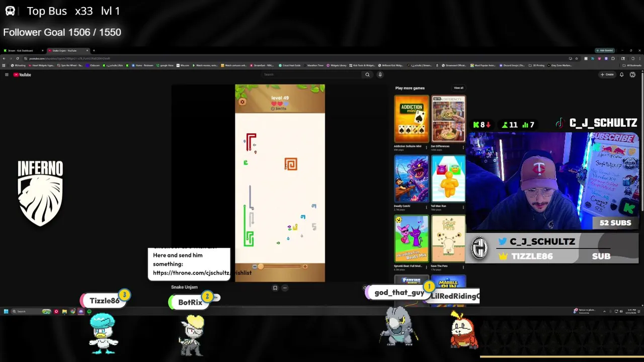Viewport: 644px width, 362px height.
Task: Click the plus end of game slider
Action: point(305,266)
